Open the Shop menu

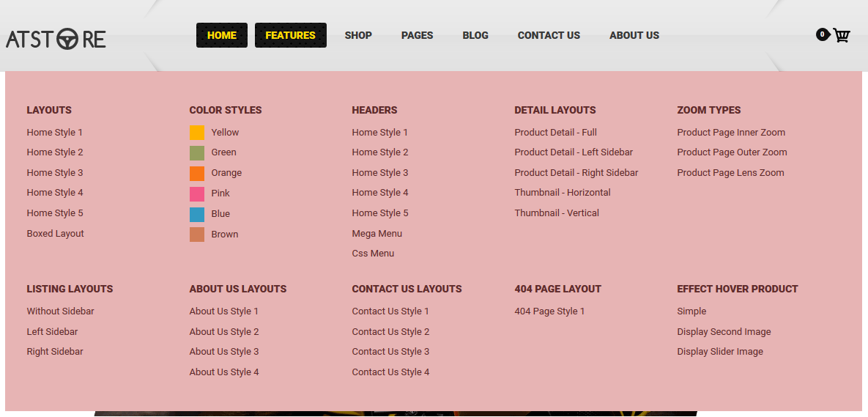click(x=358, y=35)
